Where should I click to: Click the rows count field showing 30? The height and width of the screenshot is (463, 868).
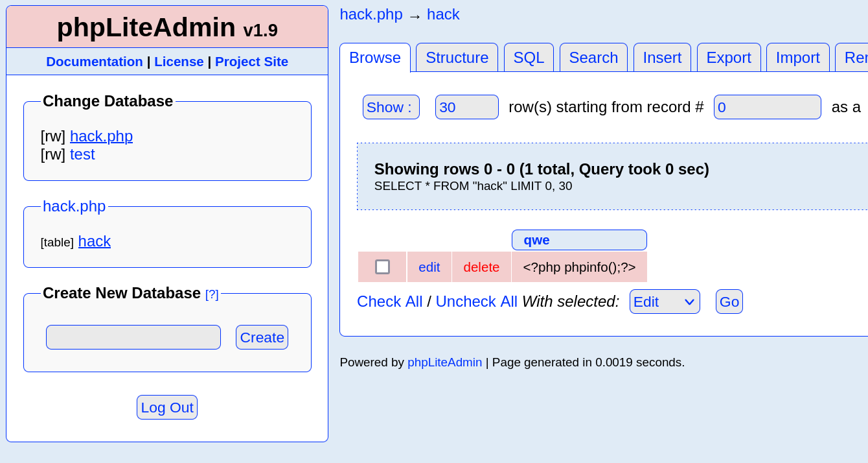point(467,107)
